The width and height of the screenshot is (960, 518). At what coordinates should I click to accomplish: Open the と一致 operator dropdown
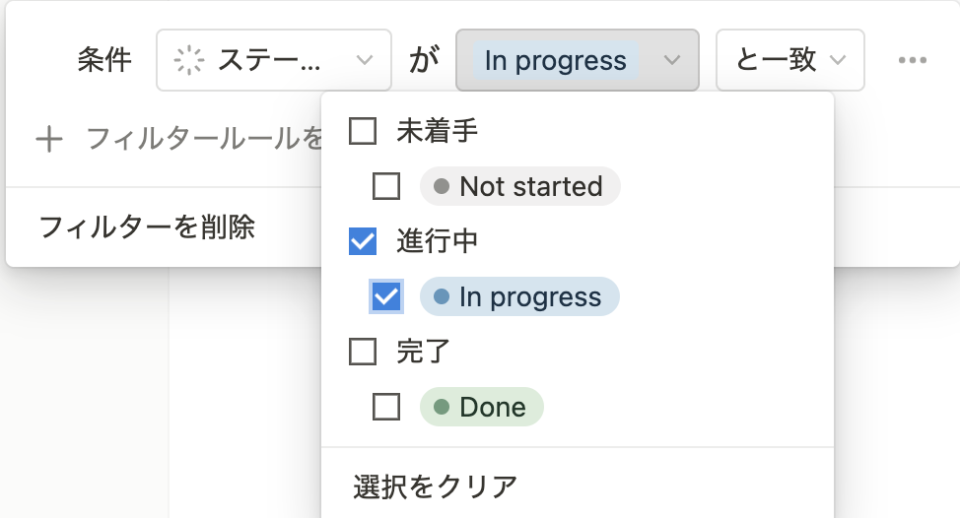pyautogui.click(x=790, y=60)
